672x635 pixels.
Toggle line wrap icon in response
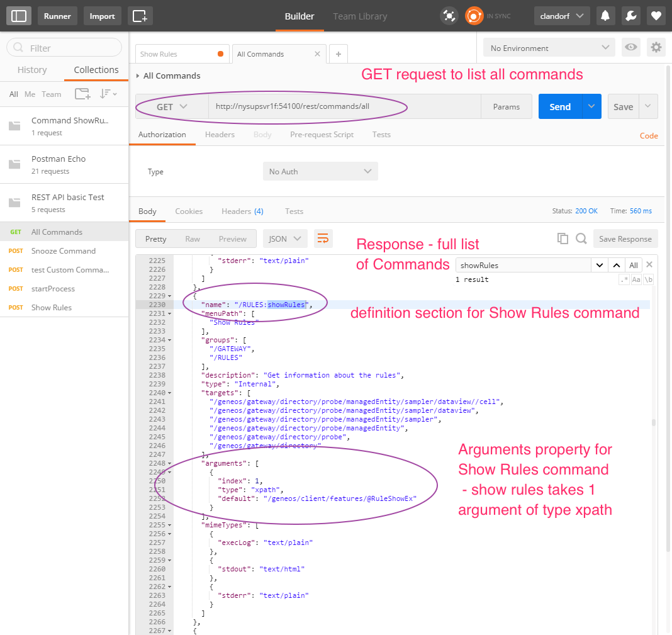tap(323, 239)
